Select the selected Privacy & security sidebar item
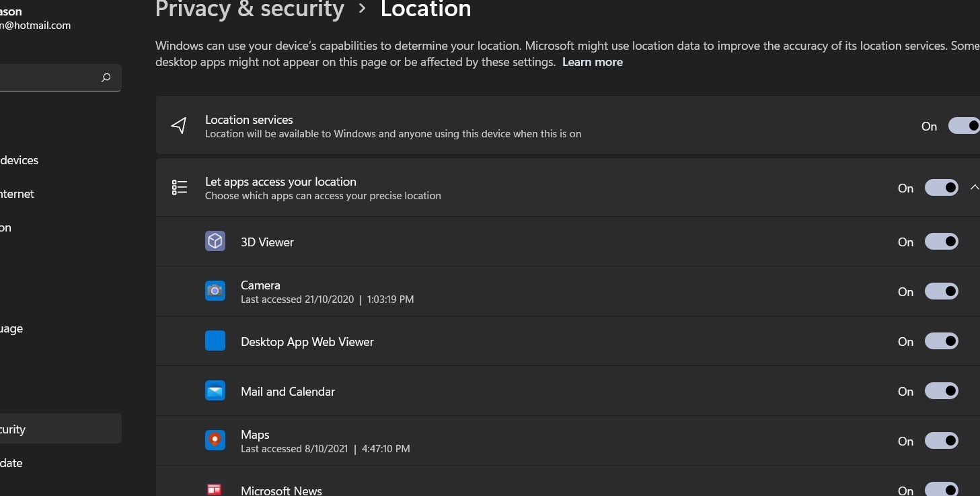 [61, 429]
